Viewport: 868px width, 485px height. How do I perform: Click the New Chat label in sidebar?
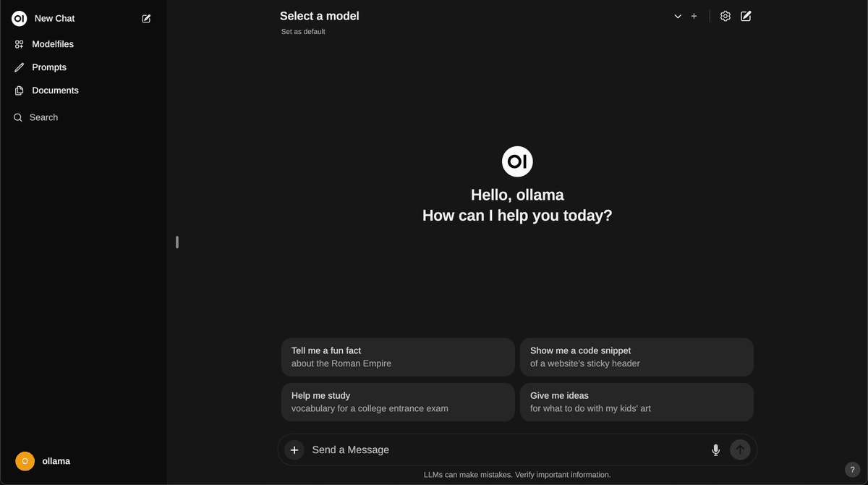(55, 19)
